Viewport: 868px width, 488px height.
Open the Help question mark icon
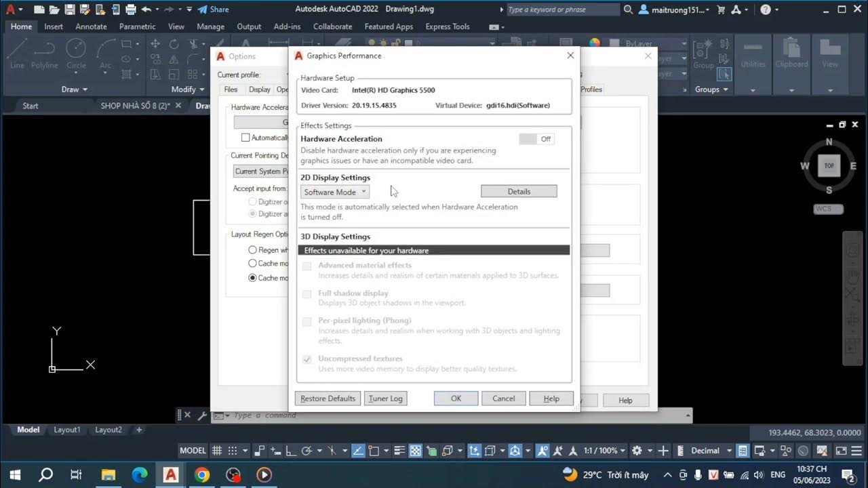(766, 9)
